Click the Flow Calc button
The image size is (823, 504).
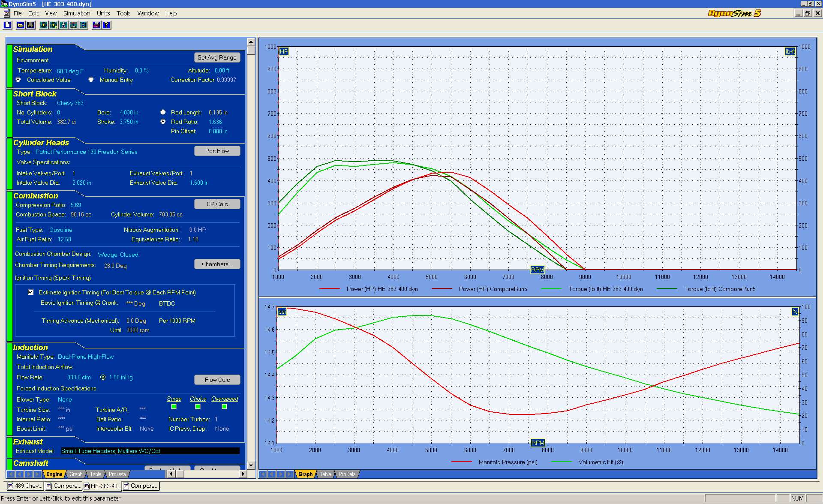click(217, 380)
